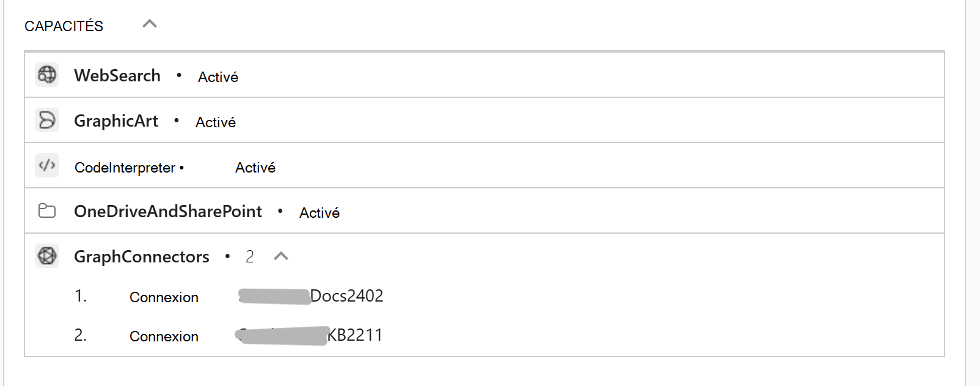
Task: Select the CAPACITÉS section header
Action: click(x=63, y=25)
